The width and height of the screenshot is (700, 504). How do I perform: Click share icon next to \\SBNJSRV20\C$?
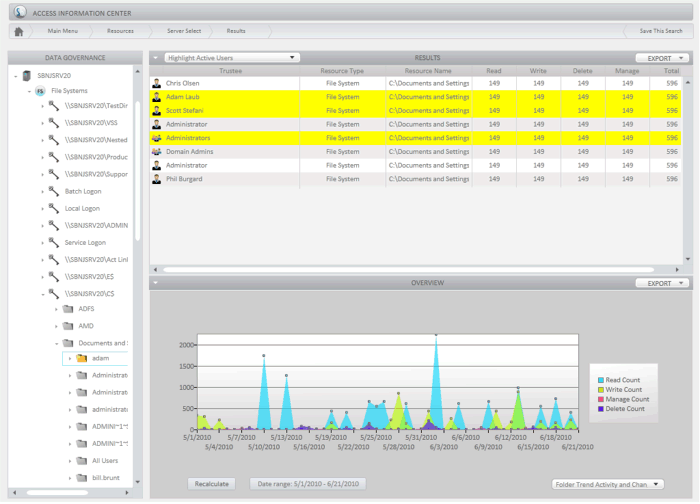click(x=54, y=294)
